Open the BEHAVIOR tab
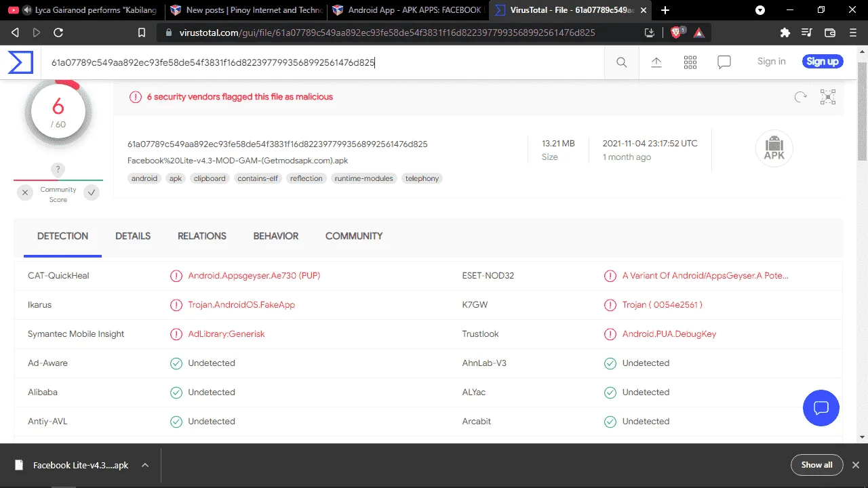868x488 pixels. click(x=276, y=236)
